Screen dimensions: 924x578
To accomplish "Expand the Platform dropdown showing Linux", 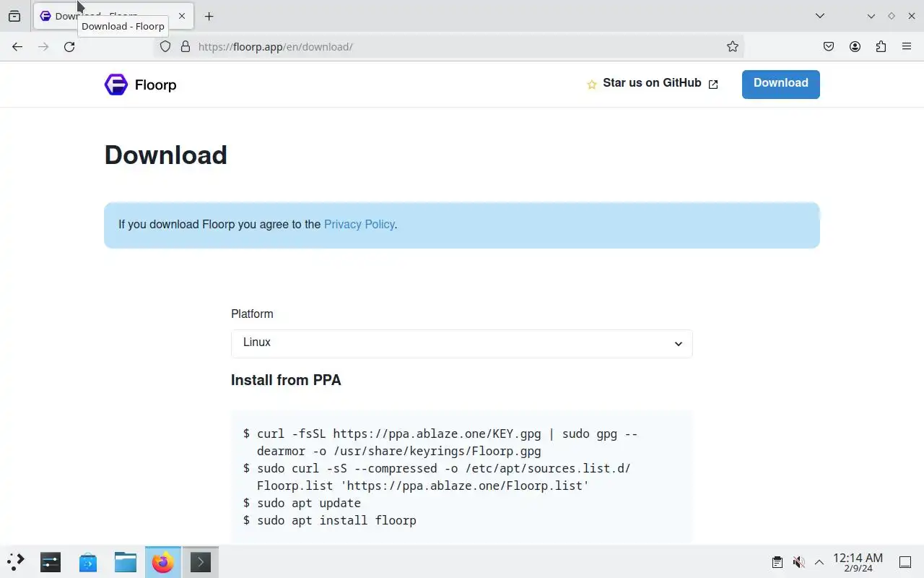I will (x=462, y=343).
